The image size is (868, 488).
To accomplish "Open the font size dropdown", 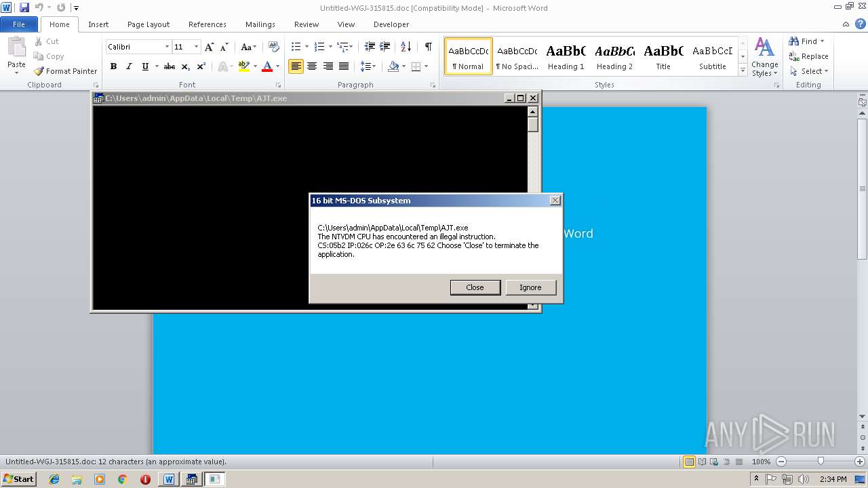I will pyautogui.click(x=197, y=47).
